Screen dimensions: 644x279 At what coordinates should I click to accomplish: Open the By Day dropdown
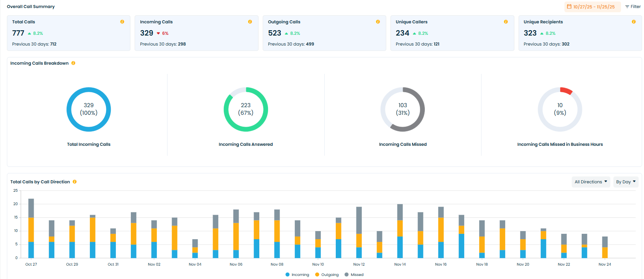click(626, 182)
